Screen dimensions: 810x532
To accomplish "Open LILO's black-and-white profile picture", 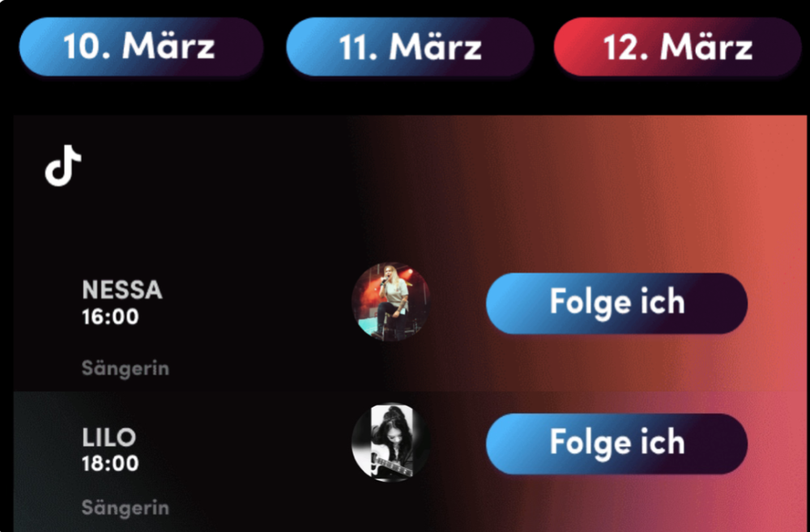I will [390, 443].
